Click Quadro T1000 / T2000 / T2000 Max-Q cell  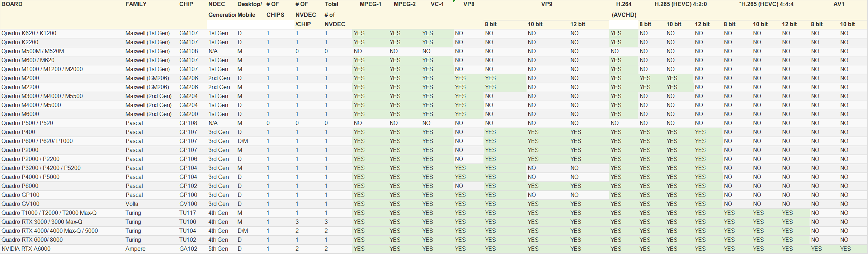[x=49, y=213]
